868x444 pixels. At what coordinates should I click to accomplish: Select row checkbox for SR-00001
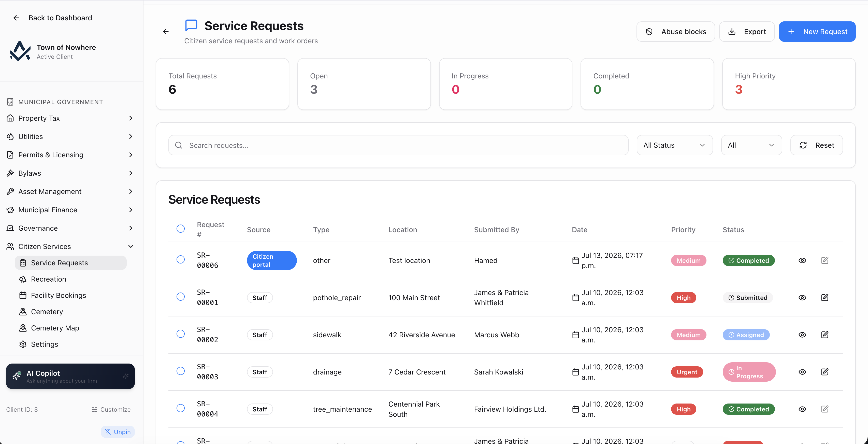pyautogui.click(x=181, y=296)
